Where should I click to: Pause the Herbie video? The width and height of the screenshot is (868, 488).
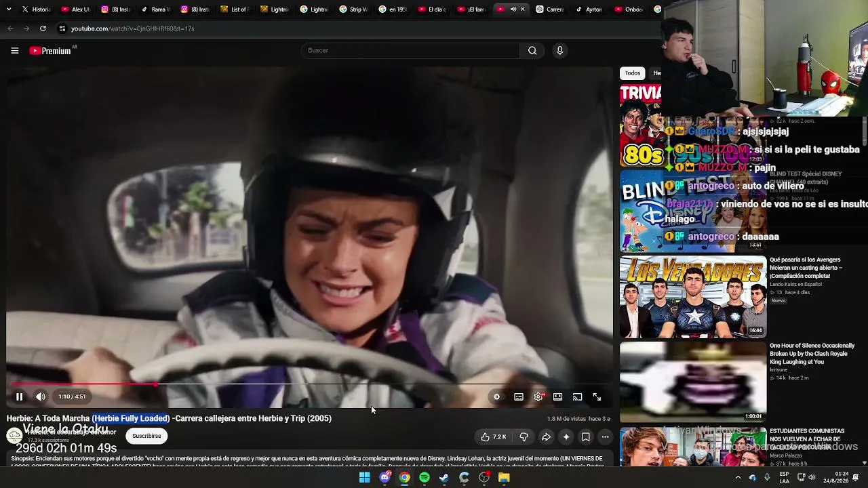pos(19,396)
